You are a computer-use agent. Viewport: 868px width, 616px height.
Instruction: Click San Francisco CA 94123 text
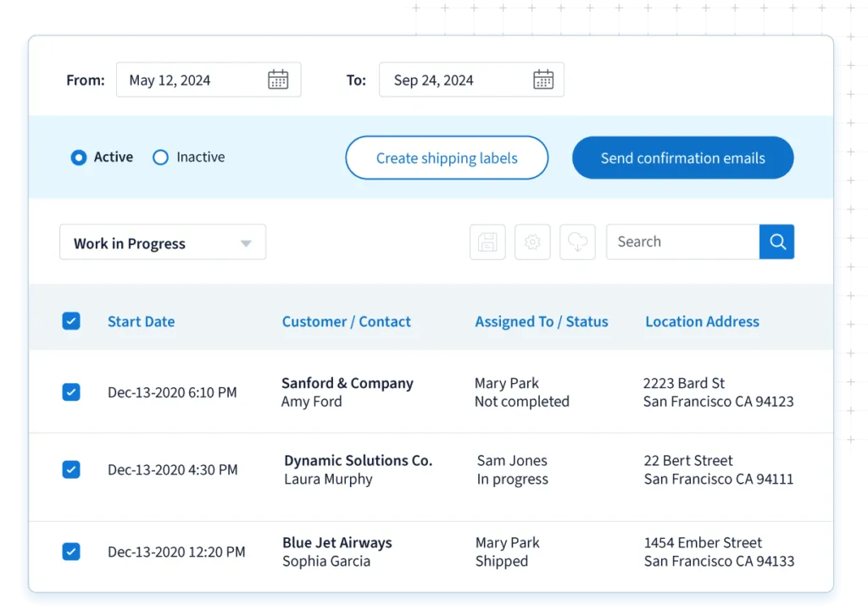point(719,402)
